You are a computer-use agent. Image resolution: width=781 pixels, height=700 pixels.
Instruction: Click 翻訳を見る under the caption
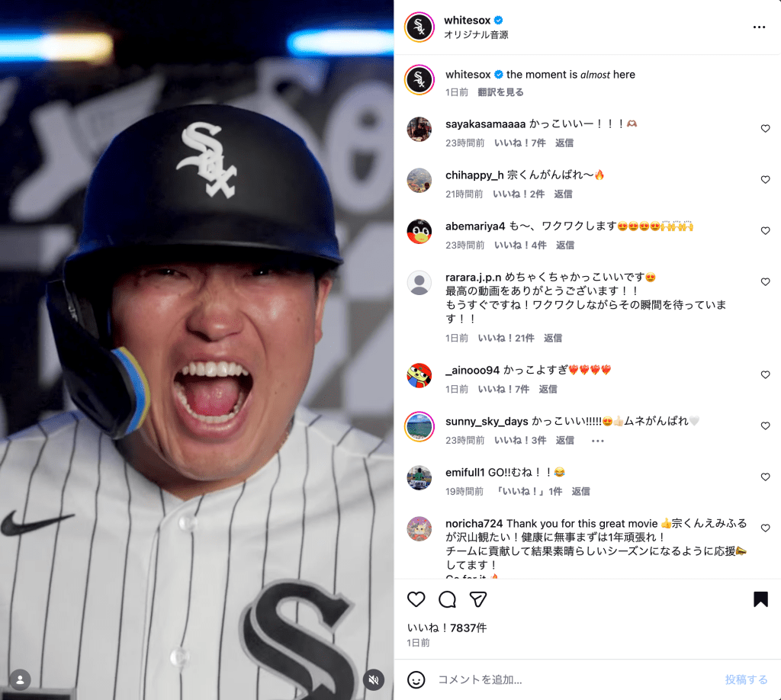500,92
